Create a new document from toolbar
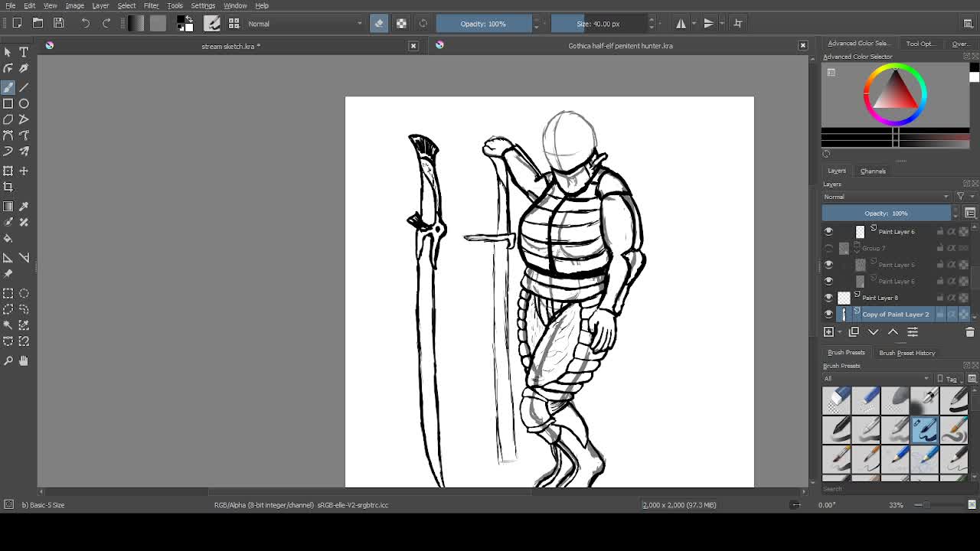 17,24
